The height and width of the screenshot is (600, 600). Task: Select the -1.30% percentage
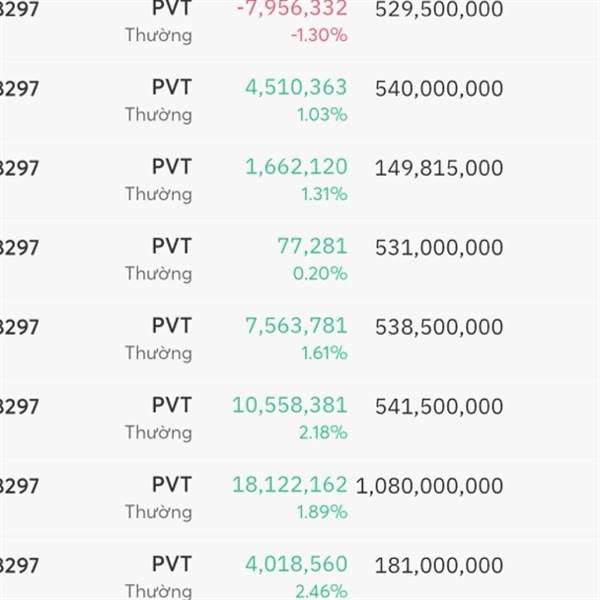point(319,35)
